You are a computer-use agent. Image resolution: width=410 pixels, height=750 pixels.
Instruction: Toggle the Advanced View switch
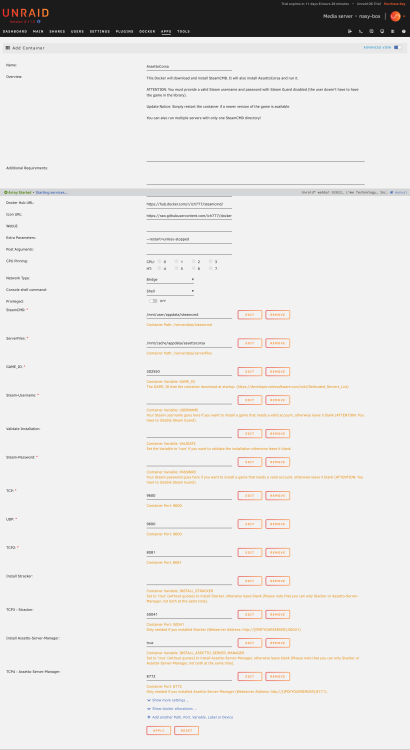398,48
